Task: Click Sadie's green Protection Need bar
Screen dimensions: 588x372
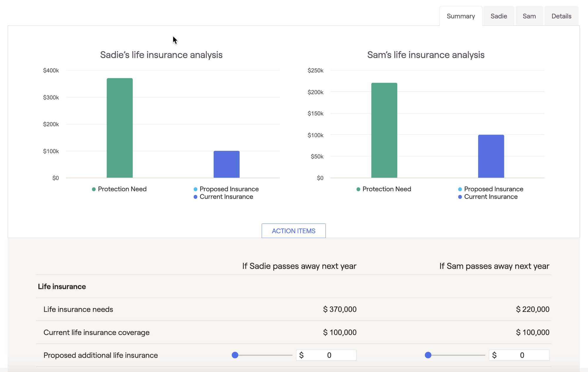Action: click(x=120, y=128)
